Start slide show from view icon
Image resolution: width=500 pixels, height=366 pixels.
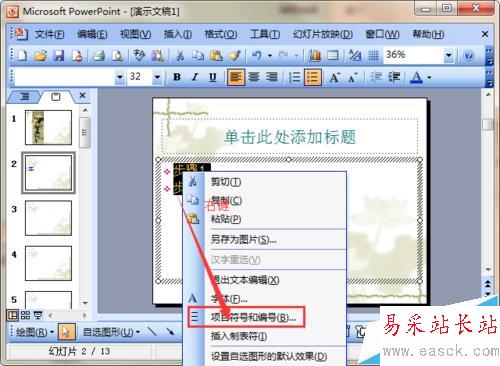point(38,315)
